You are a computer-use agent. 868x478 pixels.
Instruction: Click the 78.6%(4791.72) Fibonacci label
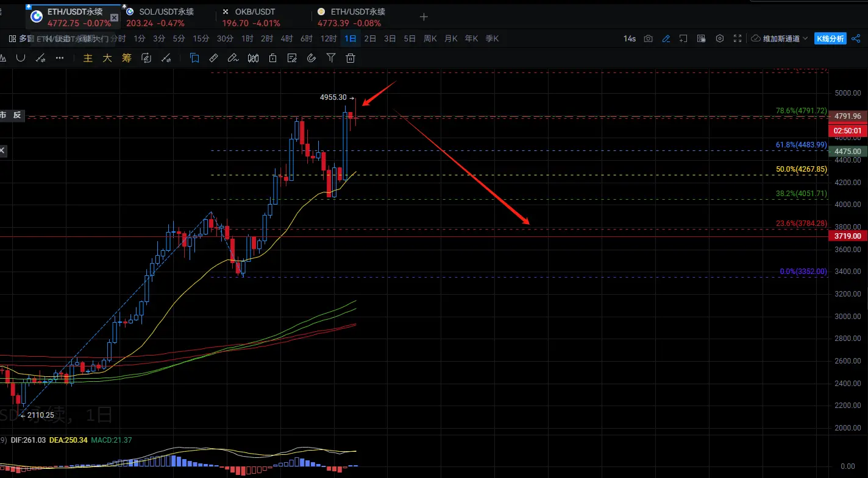click(x=801, y=111)
